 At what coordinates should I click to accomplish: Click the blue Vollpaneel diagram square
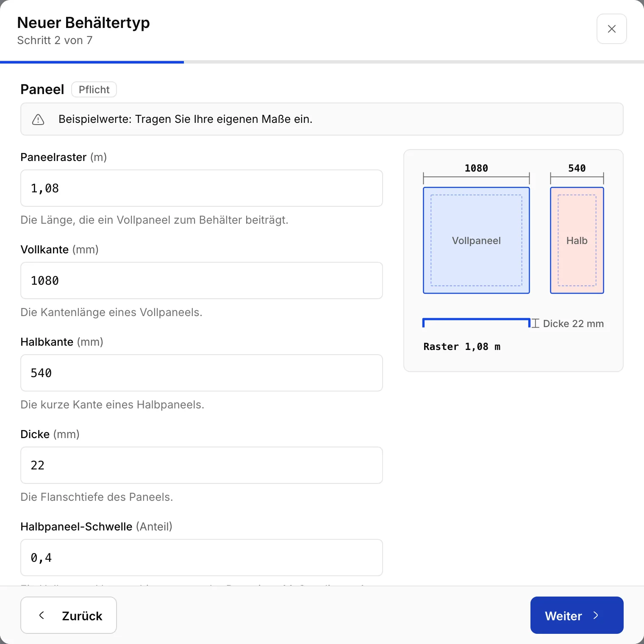(x=476, y=240)
